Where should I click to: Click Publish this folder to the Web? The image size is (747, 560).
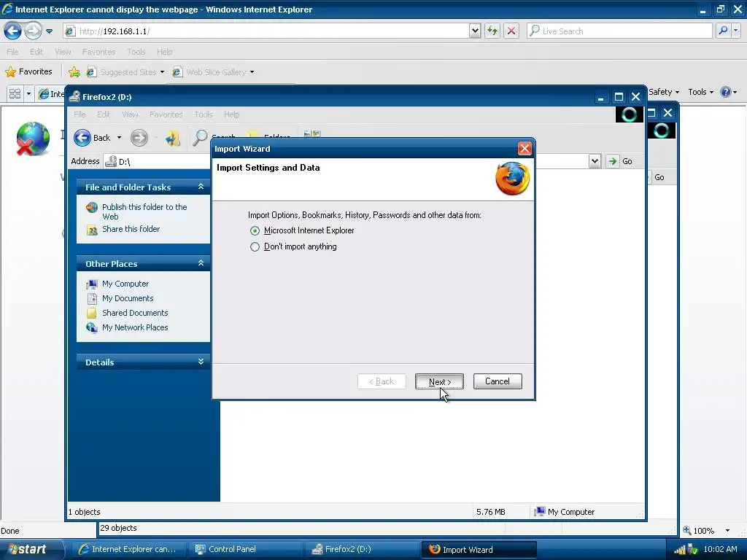144,211
